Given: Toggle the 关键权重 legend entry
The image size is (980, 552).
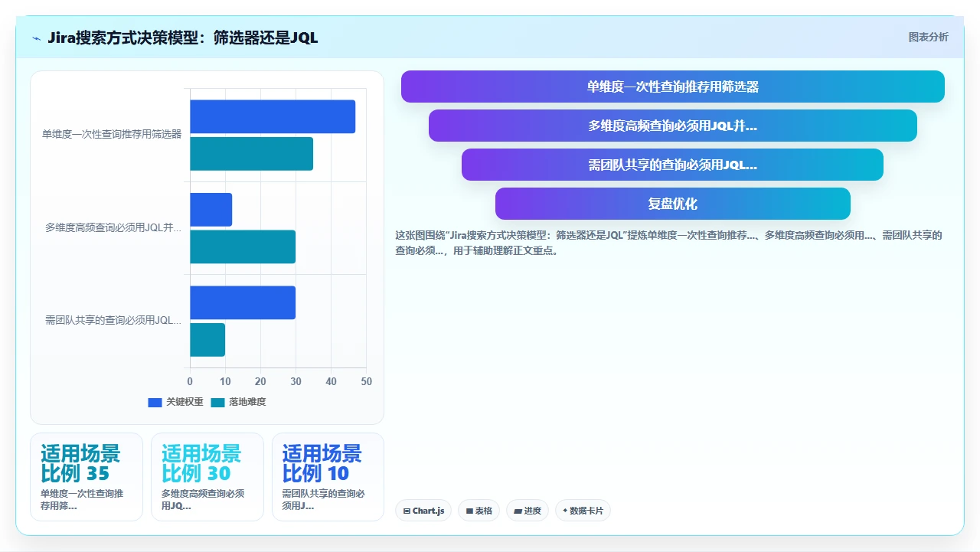Looking at the screenshot, I should pos(176,402).
